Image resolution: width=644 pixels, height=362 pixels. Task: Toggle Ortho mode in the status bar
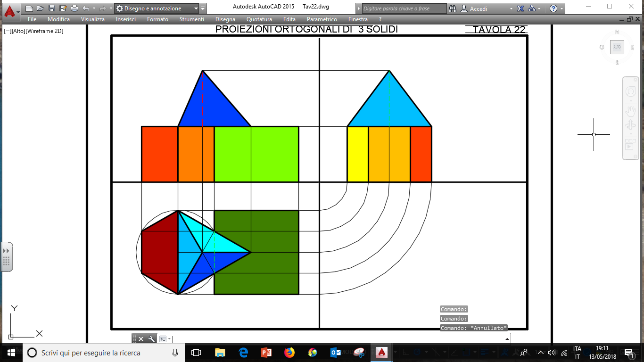pyautogui.click(x=406, y=353)
